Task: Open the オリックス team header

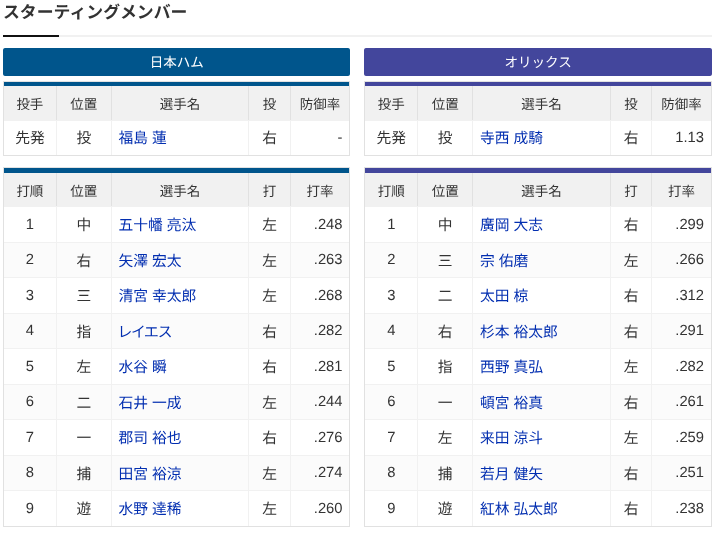Action: tap(538, 62)
